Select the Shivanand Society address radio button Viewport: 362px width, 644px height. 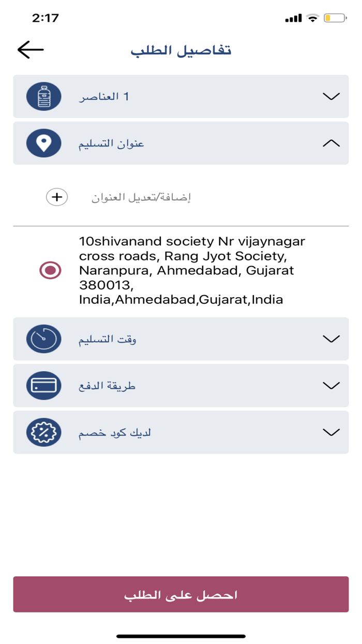point(50,270)
